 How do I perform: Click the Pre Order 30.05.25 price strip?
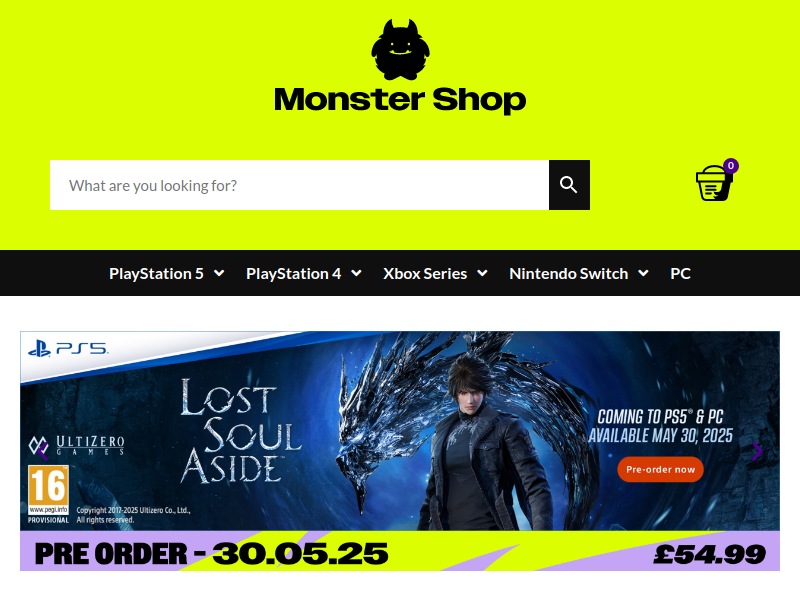400,551
